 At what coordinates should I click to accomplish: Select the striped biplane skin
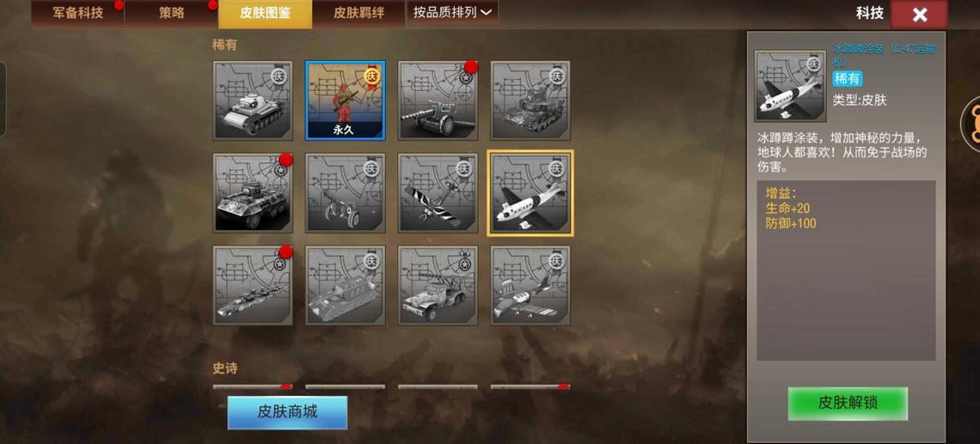(x=438, y=192)
